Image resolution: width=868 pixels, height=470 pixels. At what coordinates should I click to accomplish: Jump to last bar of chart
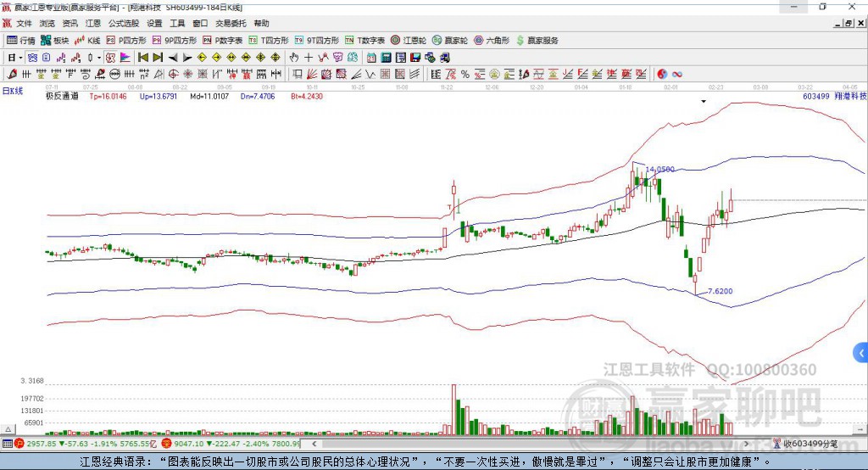click(158, 57)
